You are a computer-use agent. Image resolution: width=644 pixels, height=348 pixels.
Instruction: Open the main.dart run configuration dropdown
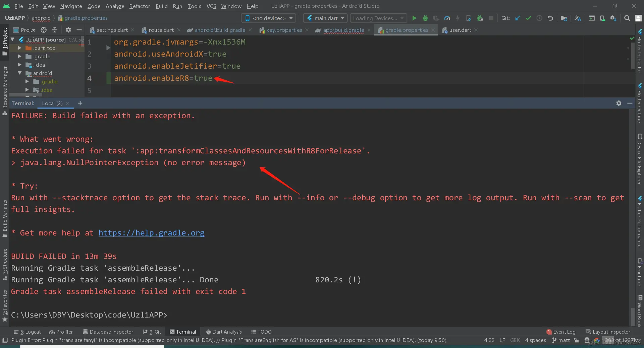[x=325, y=18]
